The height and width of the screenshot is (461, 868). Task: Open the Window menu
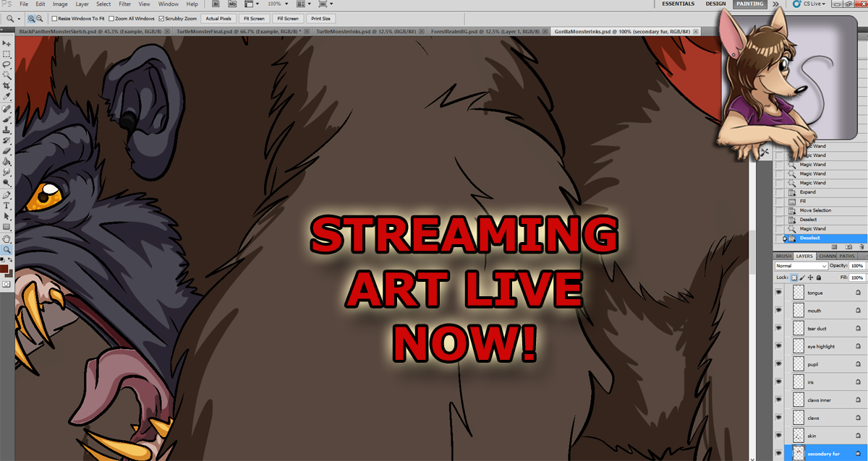point(168,4)
